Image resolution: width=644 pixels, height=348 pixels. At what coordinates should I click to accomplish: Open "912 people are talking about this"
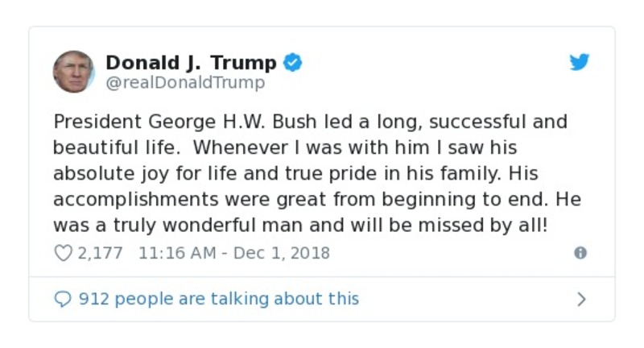click(218, 299)
